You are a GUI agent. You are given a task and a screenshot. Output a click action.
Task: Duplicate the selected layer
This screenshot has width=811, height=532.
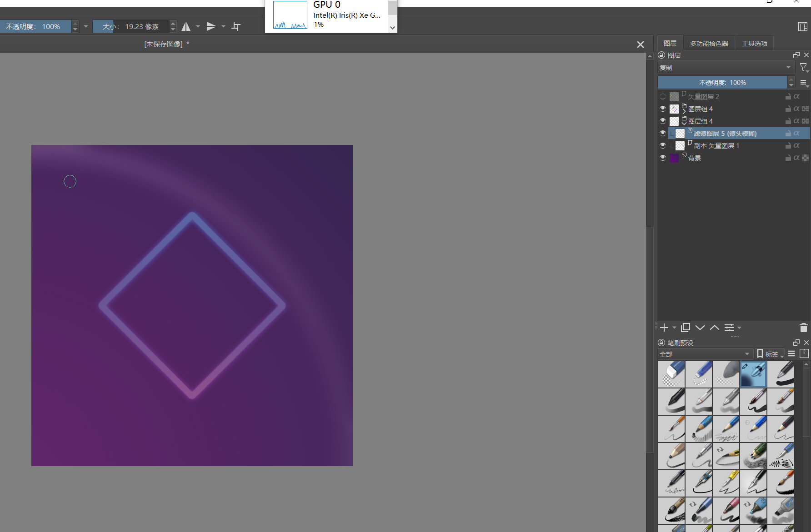[x=686, y=328]
